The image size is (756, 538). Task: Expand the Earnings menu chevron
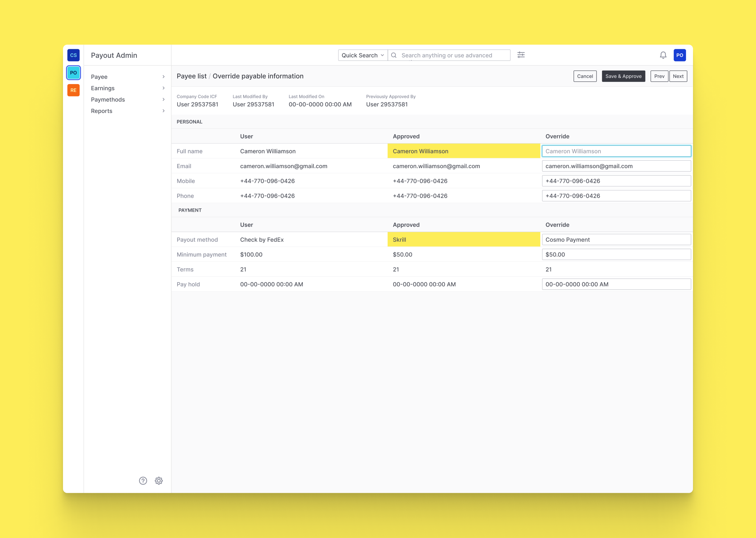point(164,88)
